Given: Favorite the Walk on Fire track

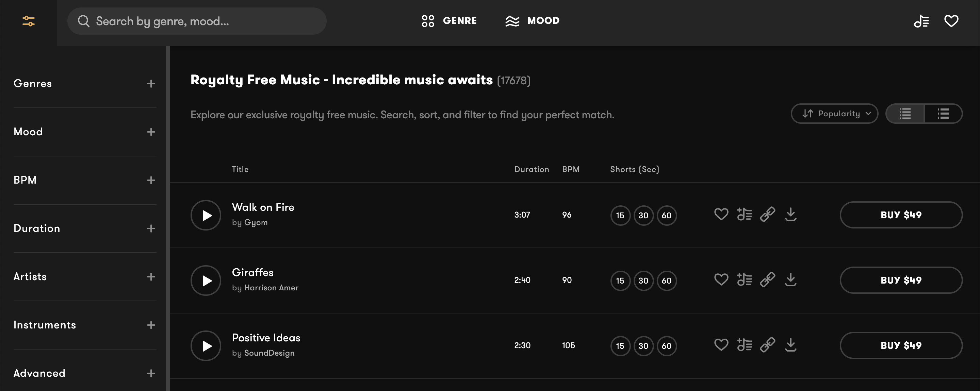Looking at the screenshot, I should click(x=721, y=215).
